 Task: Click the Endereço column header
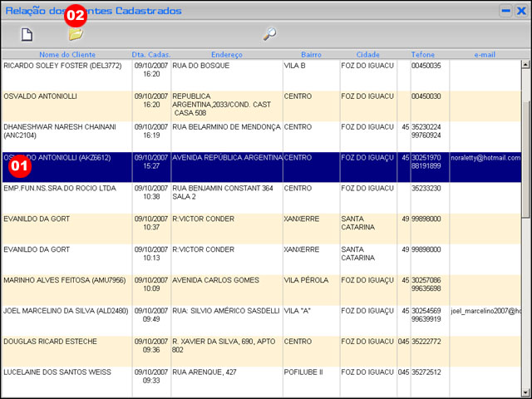[226, 55]
